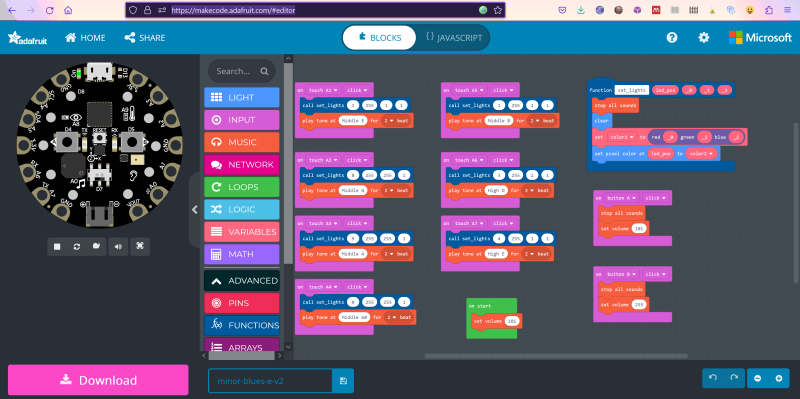Download the program
Screen dimensions: 800x399
98,380
